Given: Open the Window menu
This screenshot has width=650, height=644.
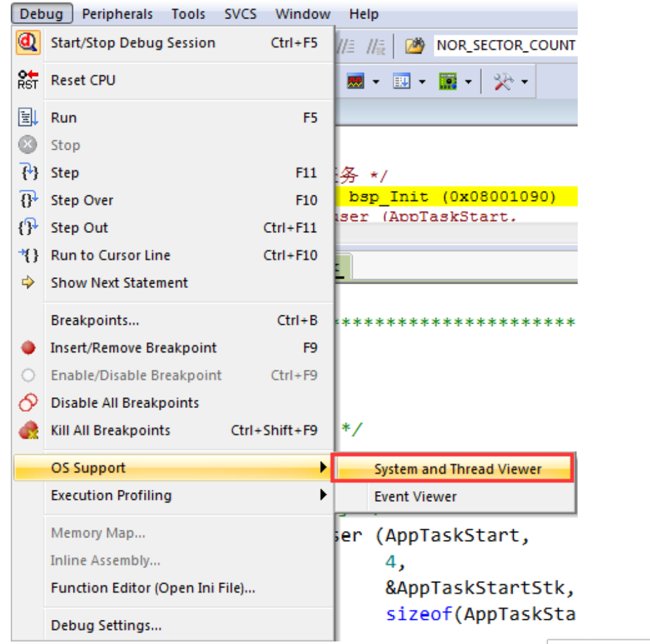Looking at the screenshot, I should click(x=303, y=14).
